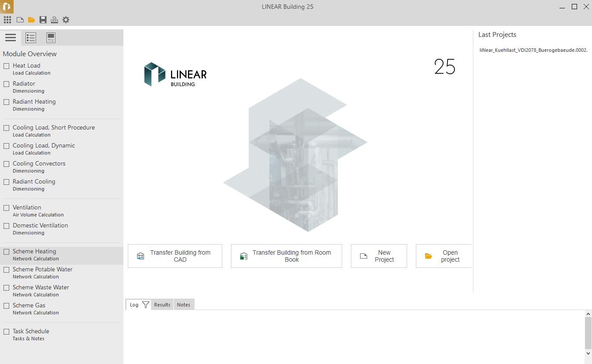
Task: Choose the Scheme Gas network calculation
Action: [x=61, y=309]
